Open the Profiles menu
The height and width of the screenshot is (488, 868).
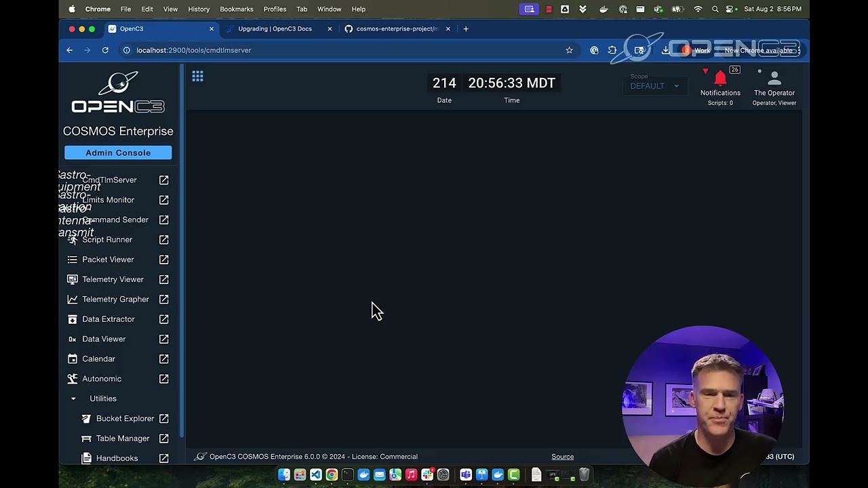(275, 9)
